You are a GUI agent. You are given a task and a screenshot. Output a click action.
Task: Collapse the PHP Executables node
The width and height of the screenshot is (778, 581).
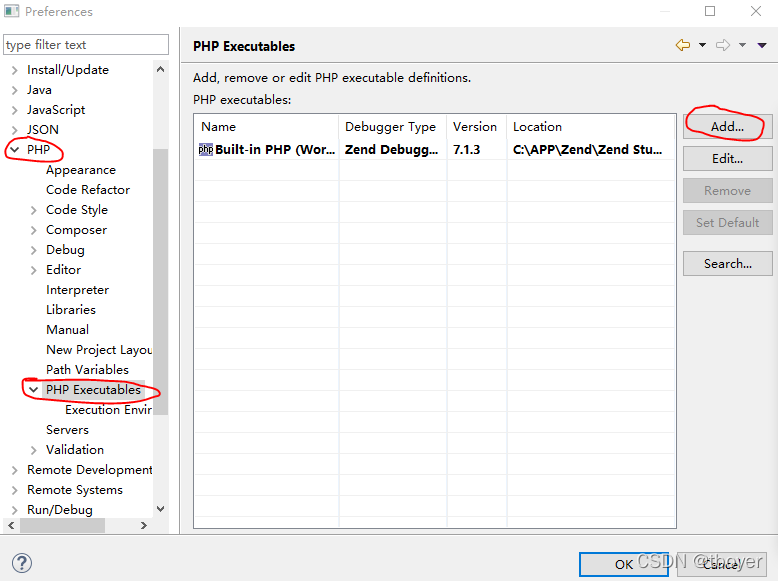point(33,390)
